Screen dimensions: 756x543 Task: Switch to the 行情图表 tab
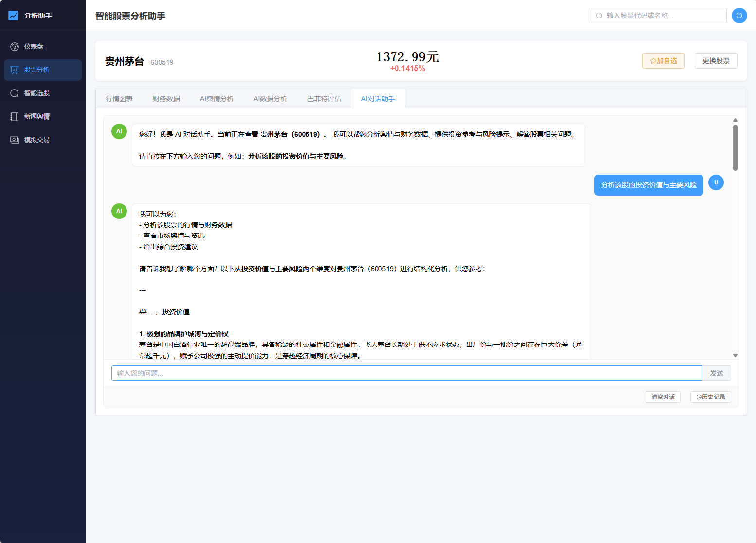(119, 99)
